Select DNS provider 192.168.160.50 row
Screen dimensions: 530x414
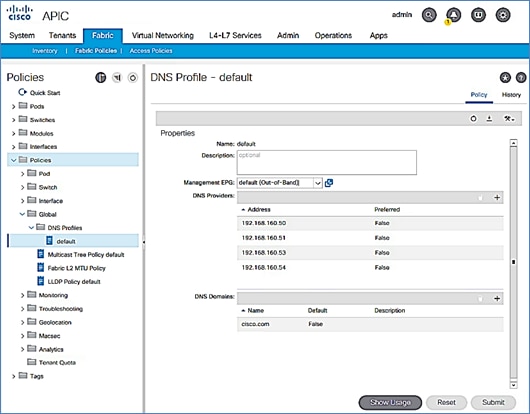(370, 223)
